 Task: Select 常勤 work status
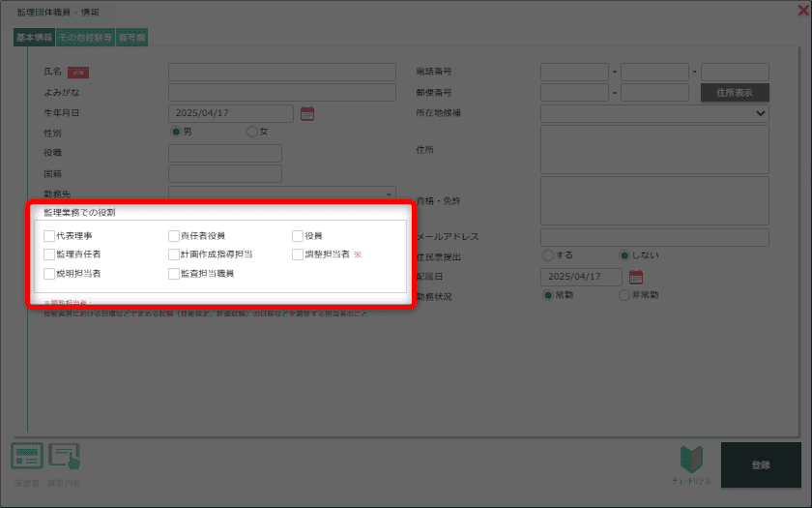548,295
